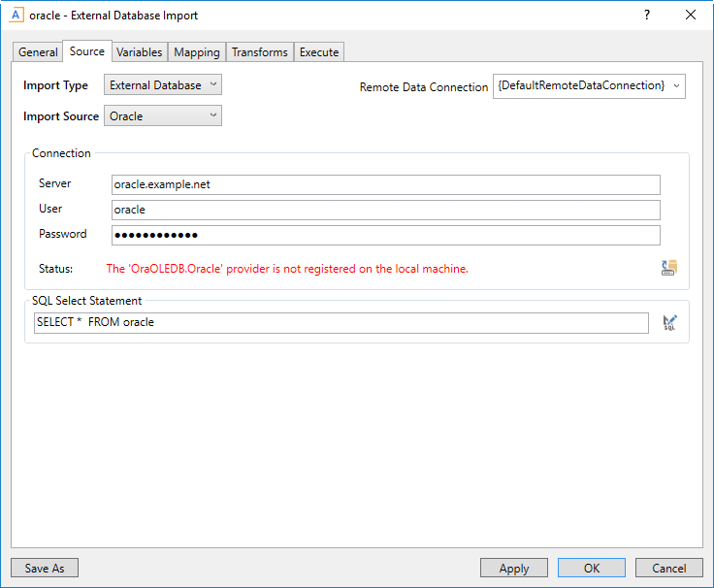Image resolution: width=714 pixels, height=588 pixels.
Task: Switch to the Execute tab
Action: pos(319,52)
